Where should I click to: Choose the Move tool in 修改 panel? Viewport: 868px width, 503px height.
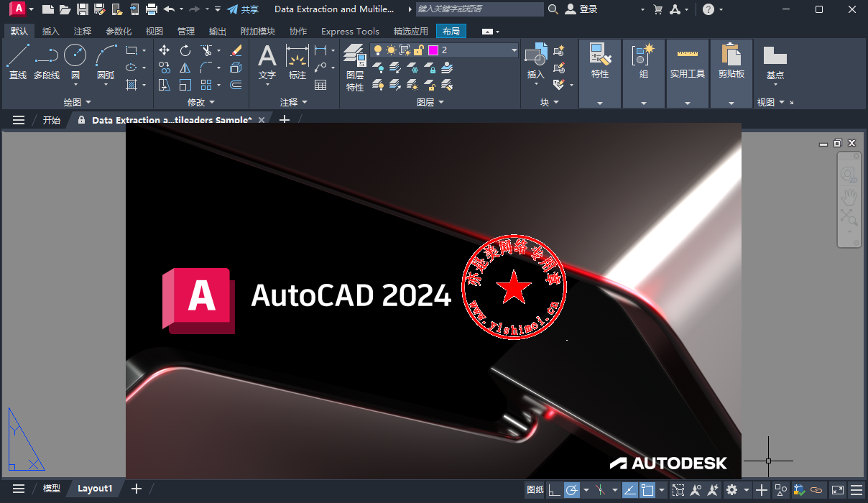(165, 50)
